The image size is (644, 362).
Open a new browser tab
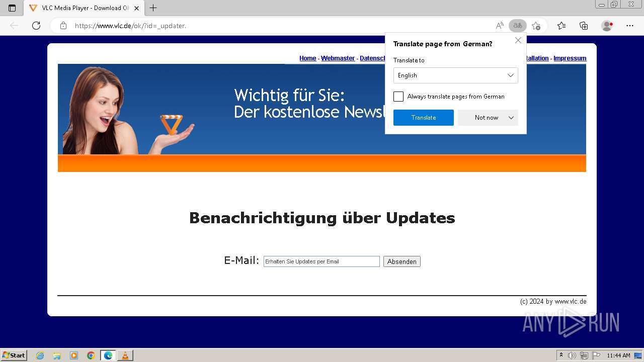pyautogui.click(x=153, y=8)
